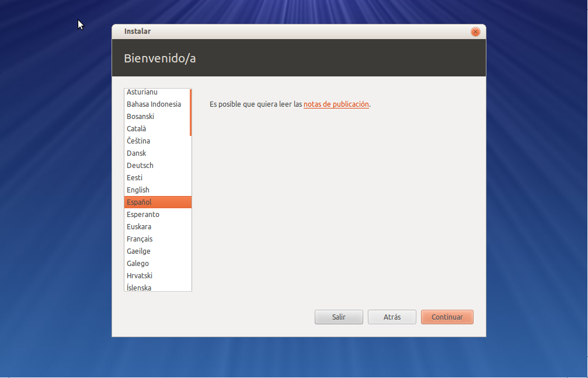Select Asturianu in language list

[x=142, y=92]
